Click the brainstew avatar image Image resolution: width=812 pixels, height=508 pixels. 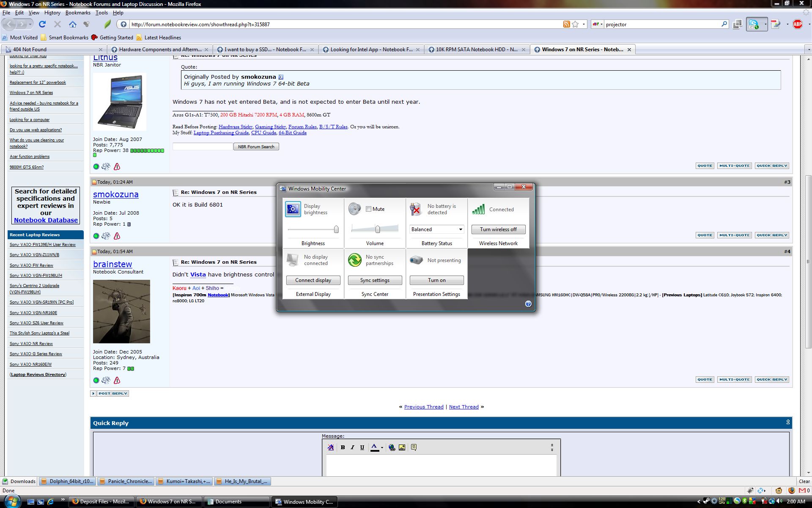(x=121, y=312)
